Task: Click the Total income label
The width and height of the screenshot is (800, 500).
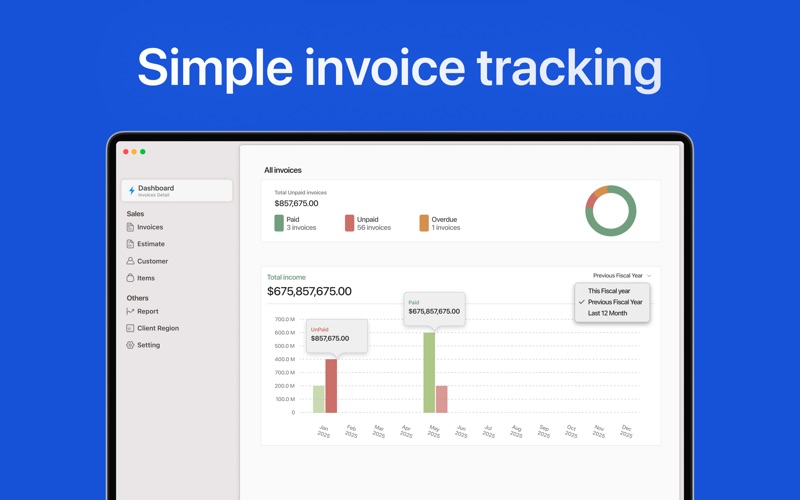Action: 286,277
